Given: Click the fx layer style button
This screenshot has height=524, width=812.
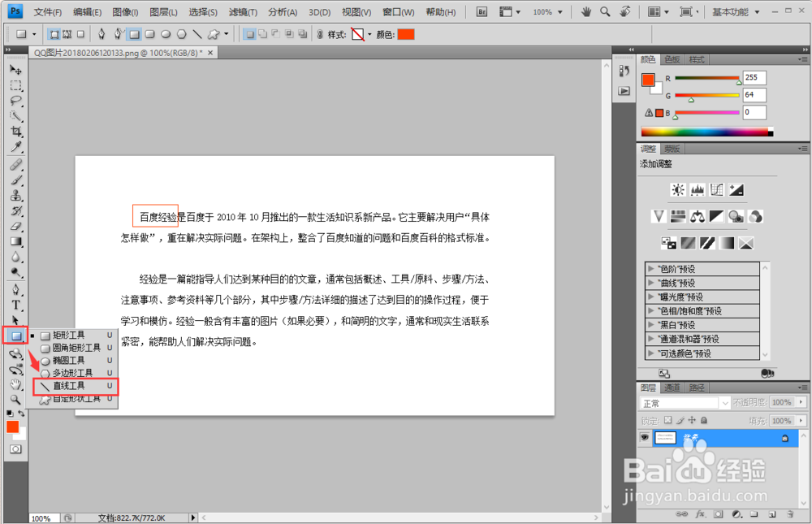Looking at the screenshot, I should [x=700, y=514].
